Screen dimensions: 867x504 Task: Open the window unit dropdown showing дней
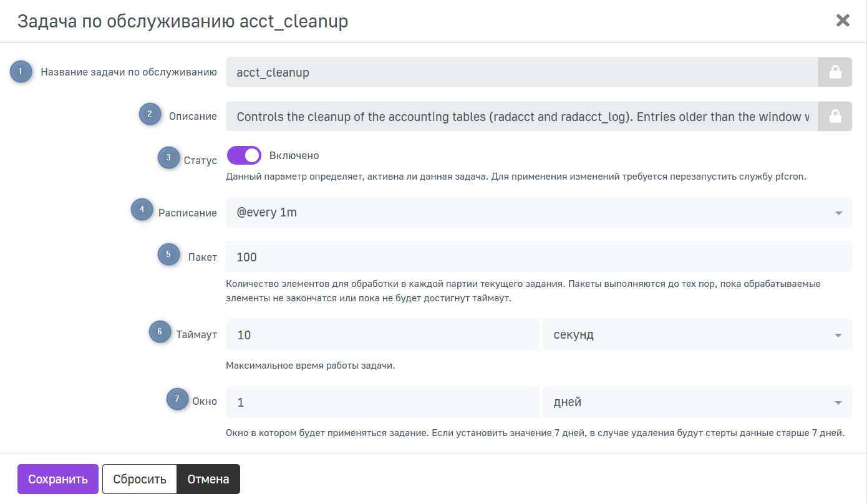click(x=697, y=402)
